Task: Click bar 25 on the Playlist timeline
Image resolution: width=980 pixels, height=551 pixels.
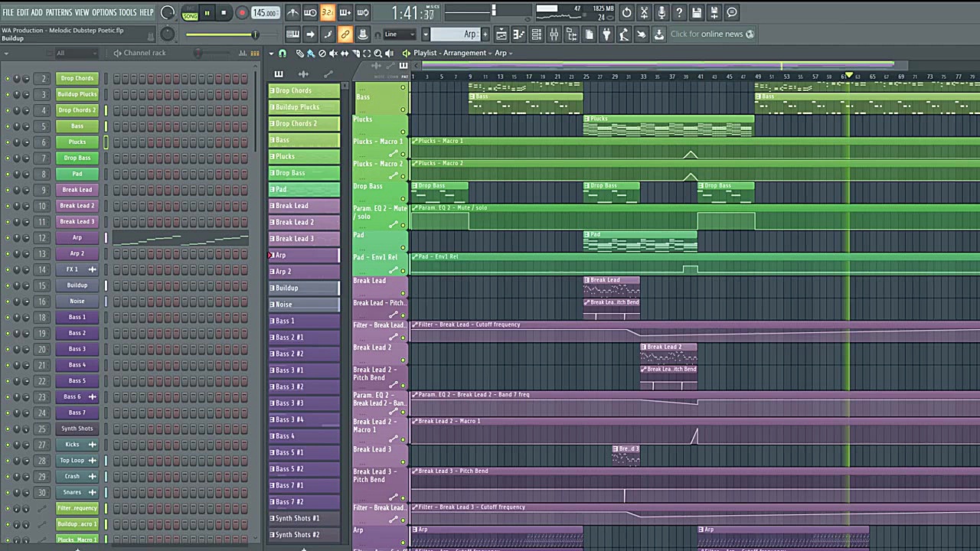Action: click(586, 77)
